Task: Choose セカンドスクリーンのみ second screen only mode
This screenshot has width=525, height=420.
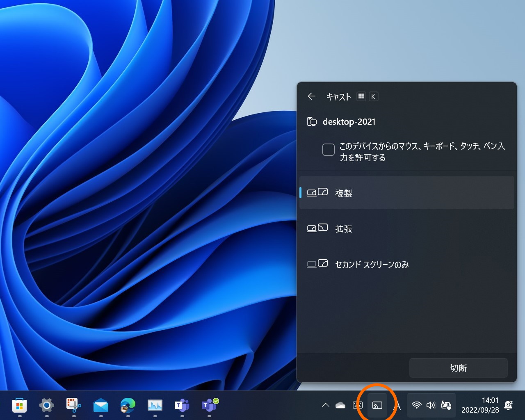Action: [406, 264]
